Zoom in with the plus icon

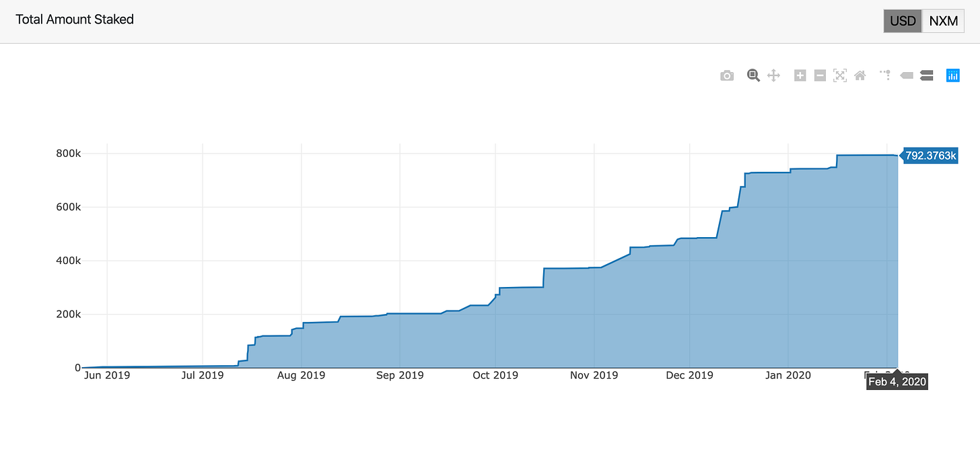click(x=800, y=76)
